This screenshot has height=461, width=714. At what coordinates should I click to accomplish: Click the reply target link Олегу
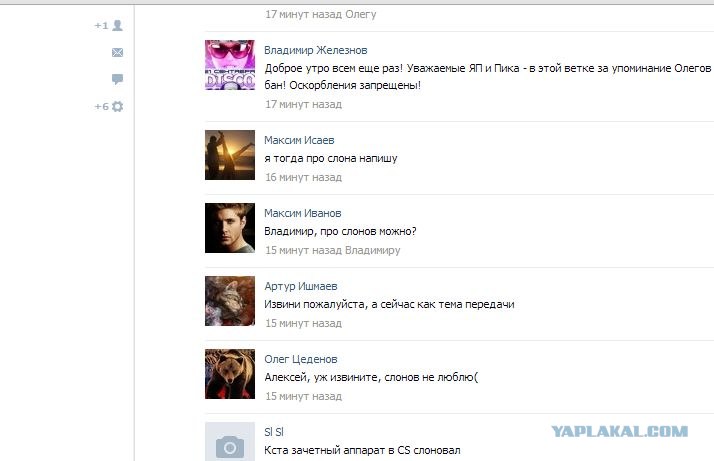(x=361, y=14)
